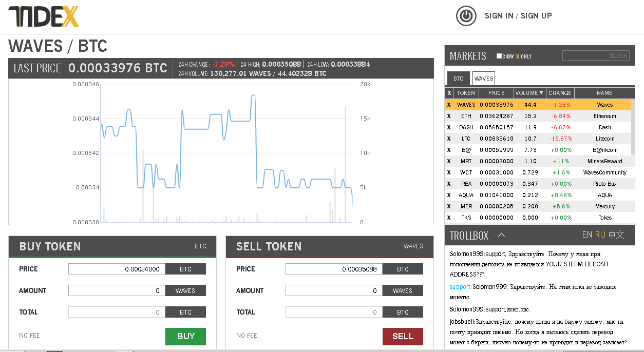Screen dimensions: 644x352
Task: Switch to the BTC markets tab
Action: [x=458, y=79]
